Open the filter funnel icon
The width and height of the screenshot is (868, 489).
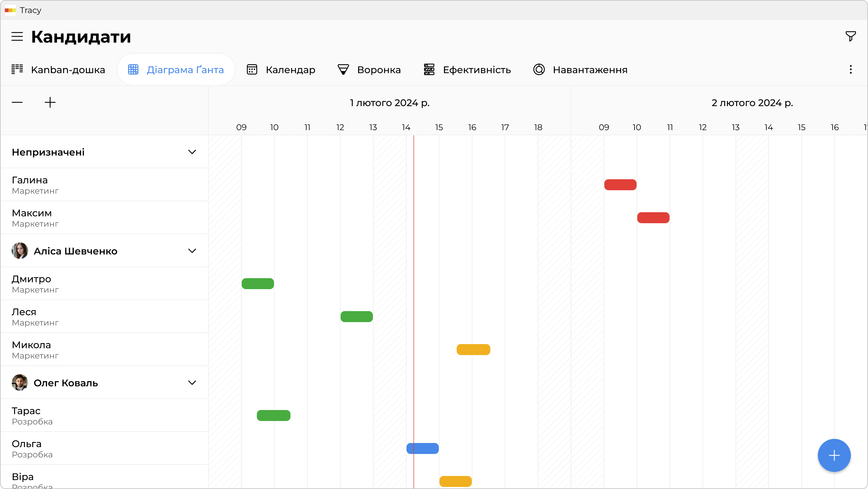850,36
